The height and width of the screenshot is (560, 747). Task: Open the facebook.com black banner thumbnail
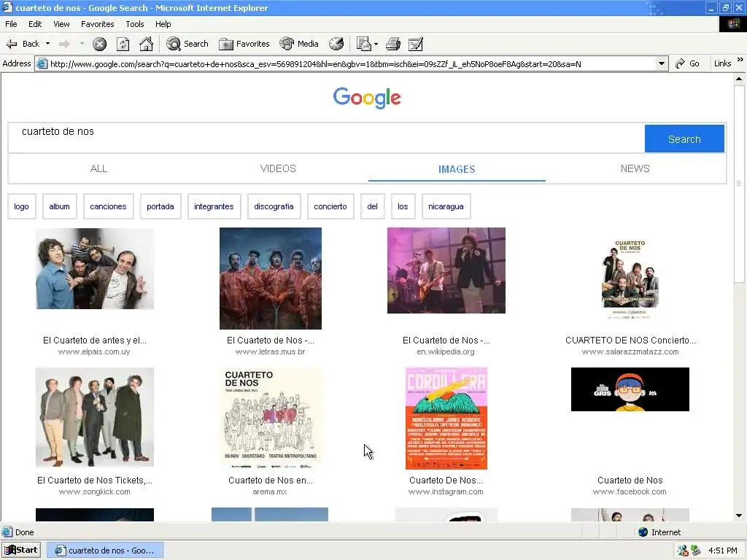630,389
